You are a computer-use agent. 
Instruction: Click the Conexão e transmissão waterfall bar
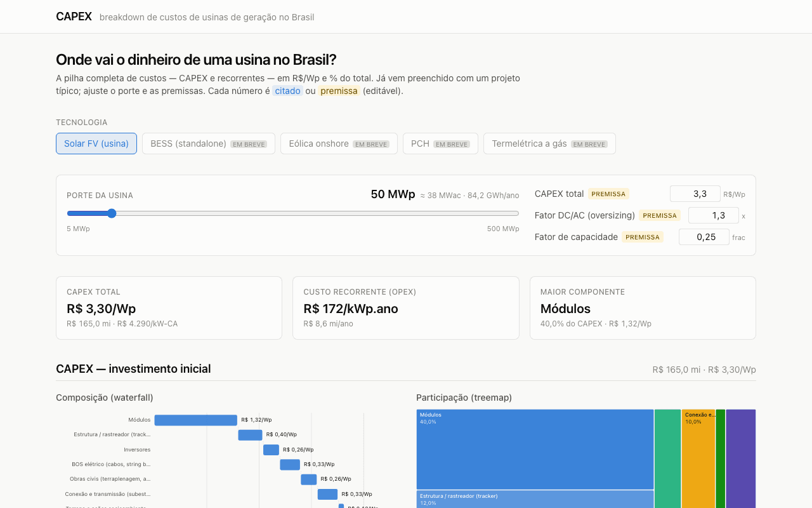coord(327,494)
